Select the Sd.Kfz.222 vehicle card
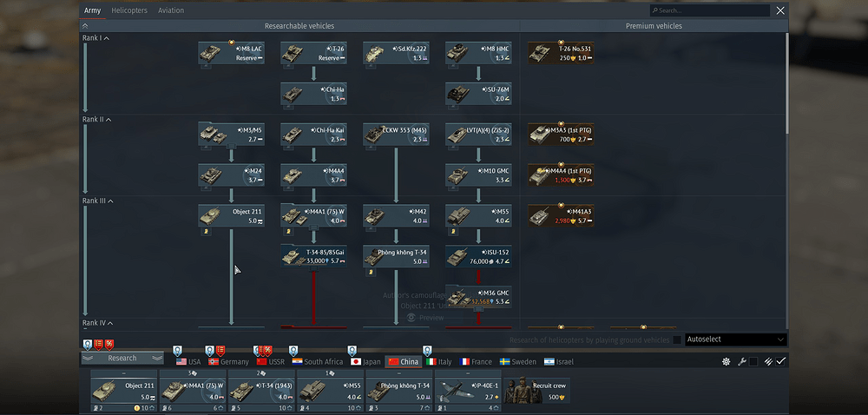 [397, 53]
